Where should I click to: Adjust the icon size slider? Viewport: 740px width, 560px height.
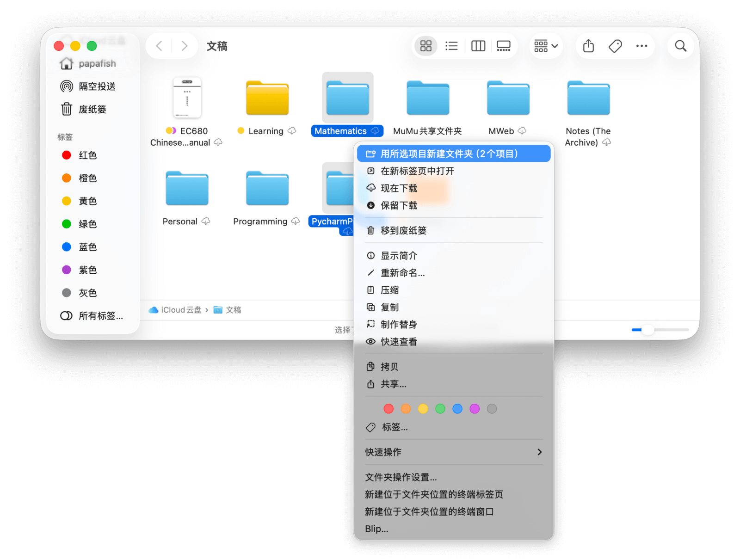tap(648, 330)
